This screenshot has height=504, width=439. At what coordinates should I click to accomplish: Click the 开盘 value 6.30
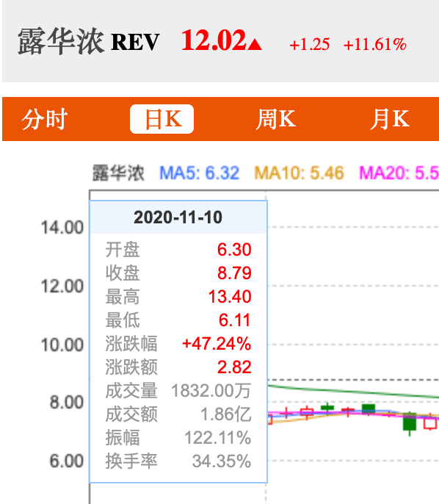click(x=234, y=250)
